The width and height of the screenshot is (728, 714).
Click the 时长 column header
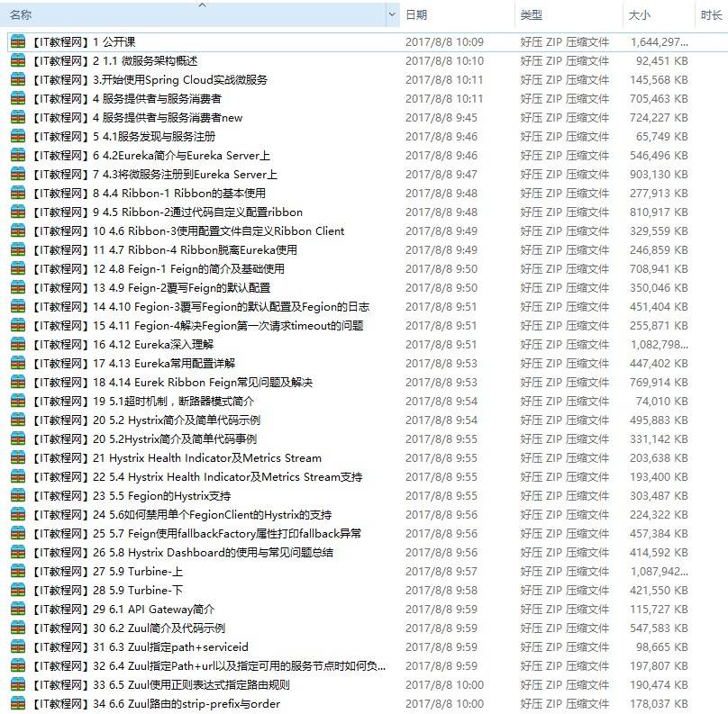pyautogui.click(x=710, y=15)
